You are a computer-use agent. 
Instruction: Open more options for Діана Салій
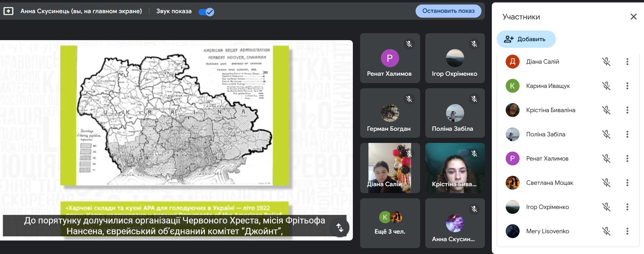point(627,62)
